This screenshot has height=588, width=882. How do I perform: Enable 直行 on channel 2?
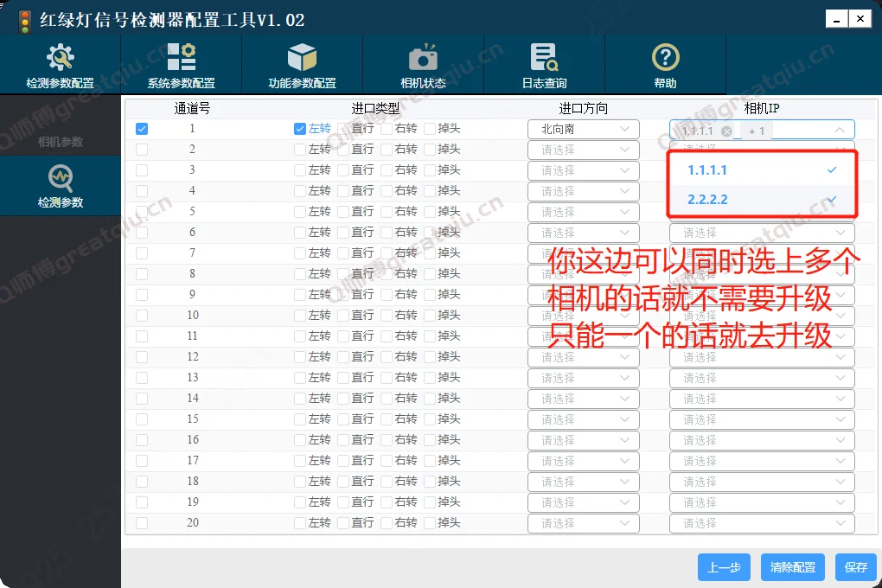pyautogui.click(x=344, y=149)
